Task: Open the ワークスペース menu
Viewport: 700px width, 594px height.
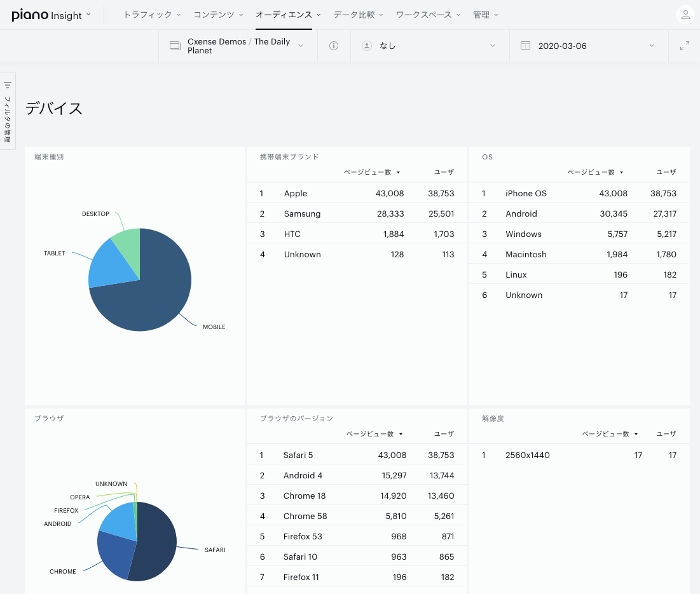Action: tap(428, 15)
